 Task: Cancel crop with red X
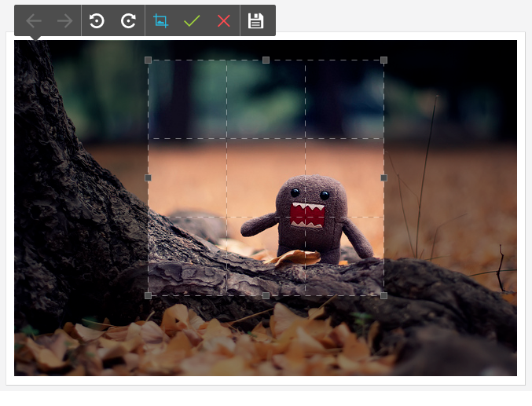pos(224,21)
